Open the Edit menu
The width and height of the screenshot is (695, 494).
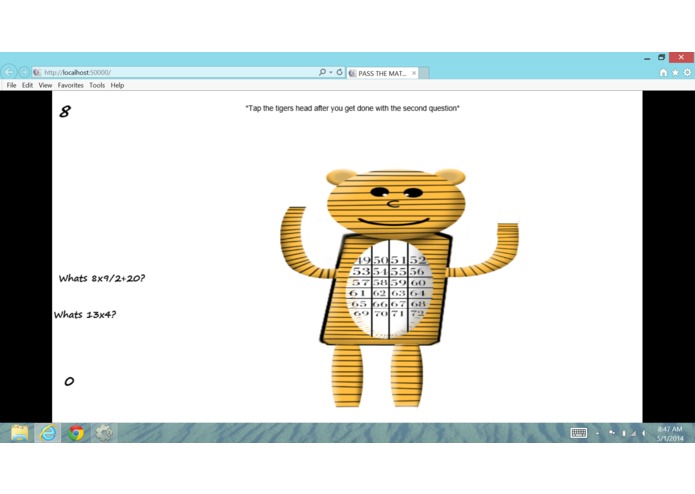coord(27,85)
